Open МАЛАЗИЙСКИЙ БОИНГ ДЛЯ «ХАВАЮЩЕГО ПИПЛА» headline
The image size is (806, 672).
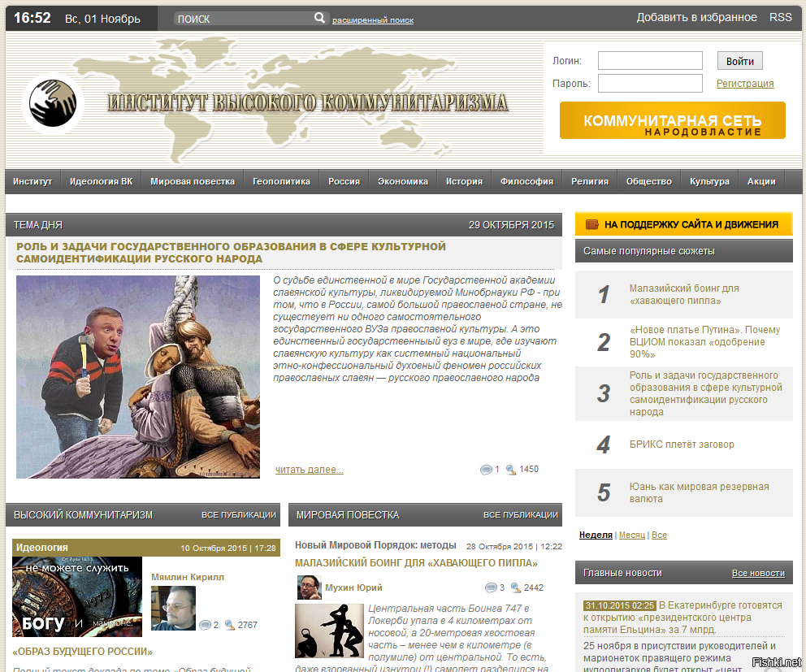click(x=416, y=563)
